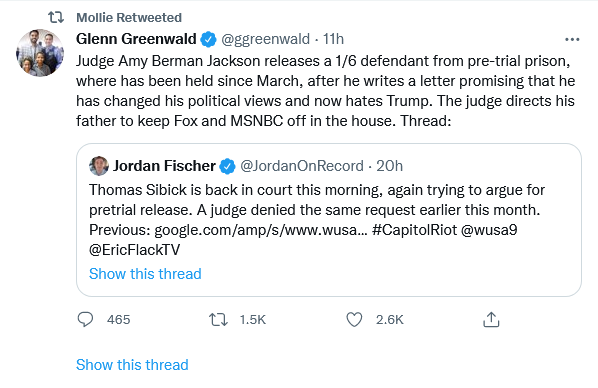Show this thread inside quoted tweet
Screen dimensions: 598x388
(x=145, y=274)
